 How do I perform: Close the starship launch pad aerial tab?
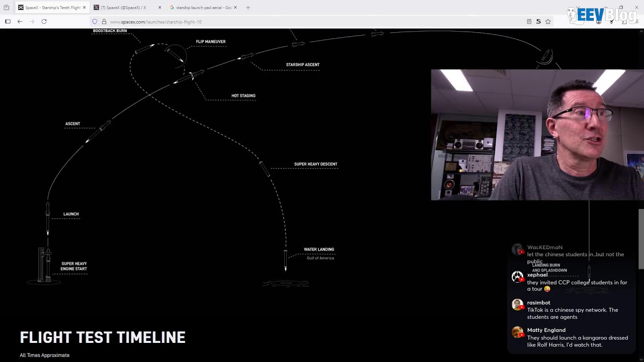pyautogui.click(x=235, y=8)
